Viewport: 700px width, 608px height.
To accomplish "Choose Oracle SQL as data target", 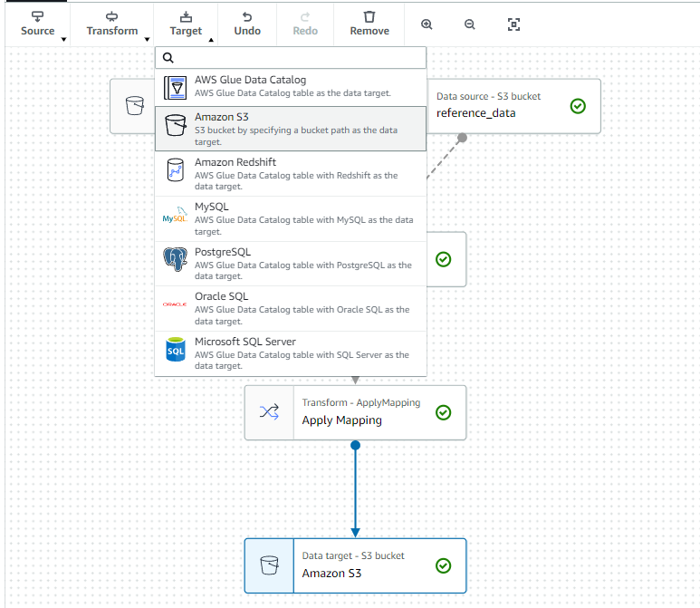I will tap(291, 309).
